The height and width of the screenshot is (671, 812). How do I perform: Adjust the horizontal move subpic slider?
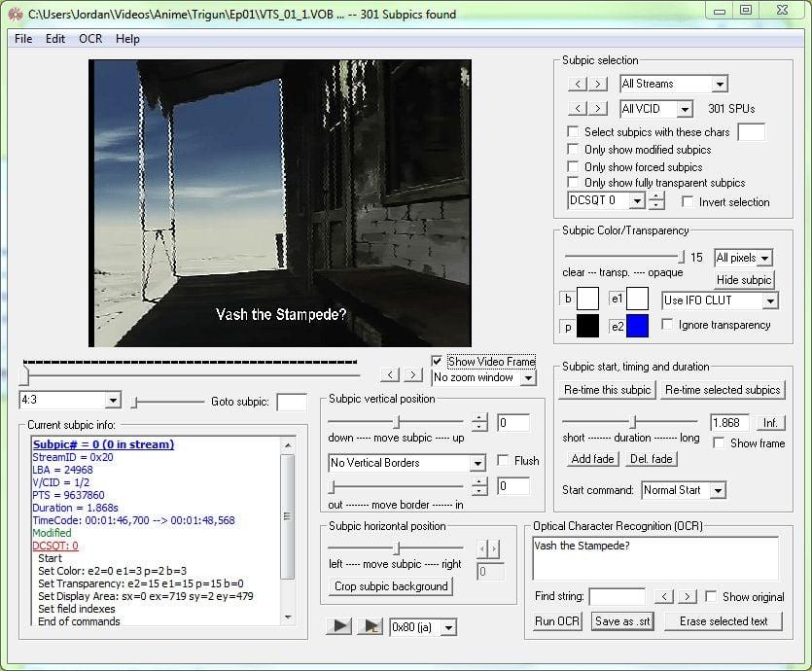coord(396,547)
